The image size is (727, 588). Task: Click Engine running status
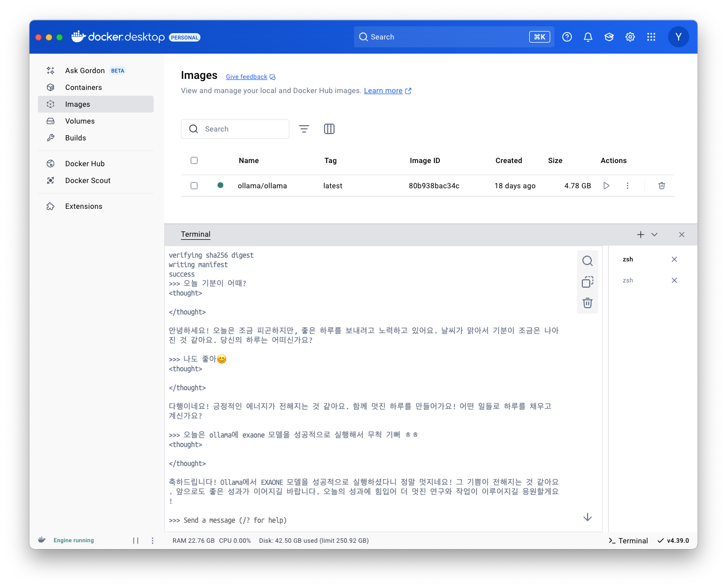pyautogui.click(x=74, y=540)
